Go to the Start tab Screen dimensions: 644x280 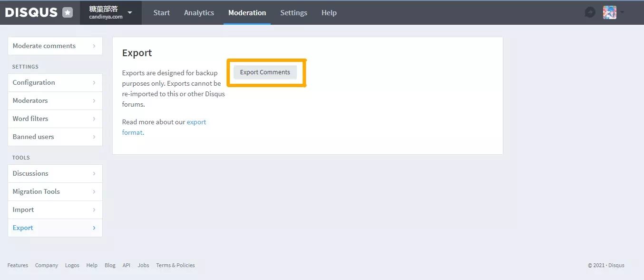162,12
